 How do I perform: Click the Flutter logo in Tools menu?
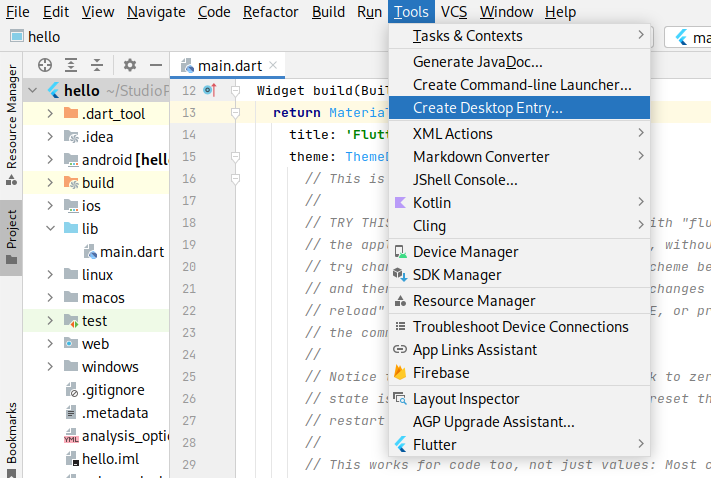click(x=400, y=444)
